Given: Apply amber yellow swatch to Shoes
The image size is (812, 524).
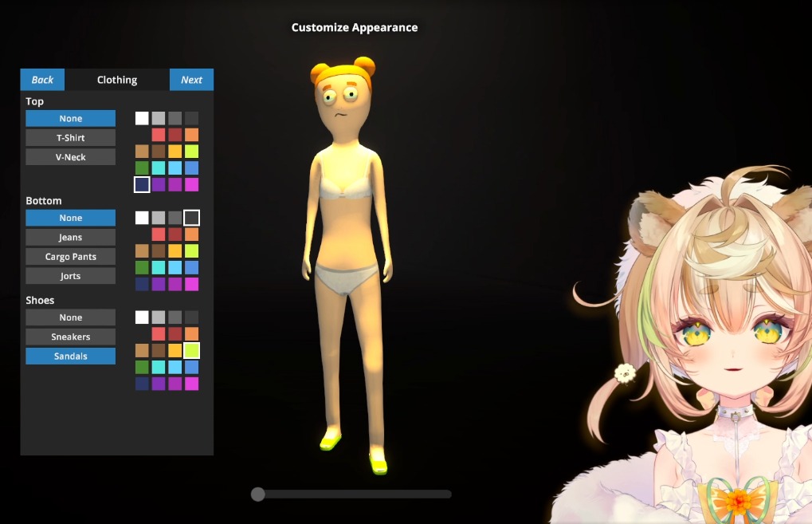Looking at the screenshot, I should click(175, 350).
